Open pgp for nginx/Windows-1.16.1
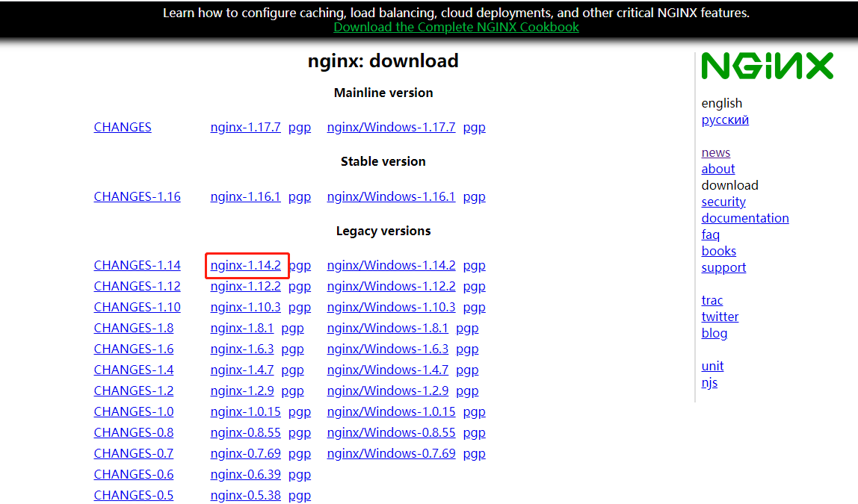Image resolution: width=858 pixels, height=504 pixels. pos(474,197)
